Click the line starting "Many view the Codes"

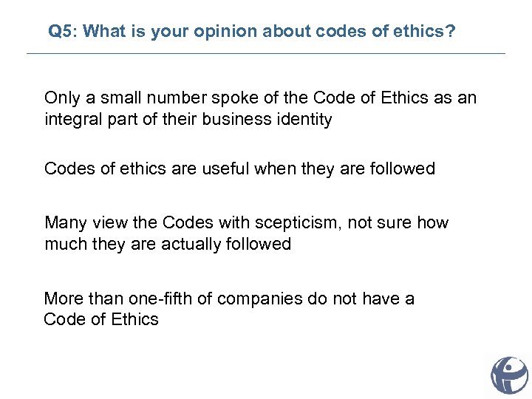(x=246, y=222)
